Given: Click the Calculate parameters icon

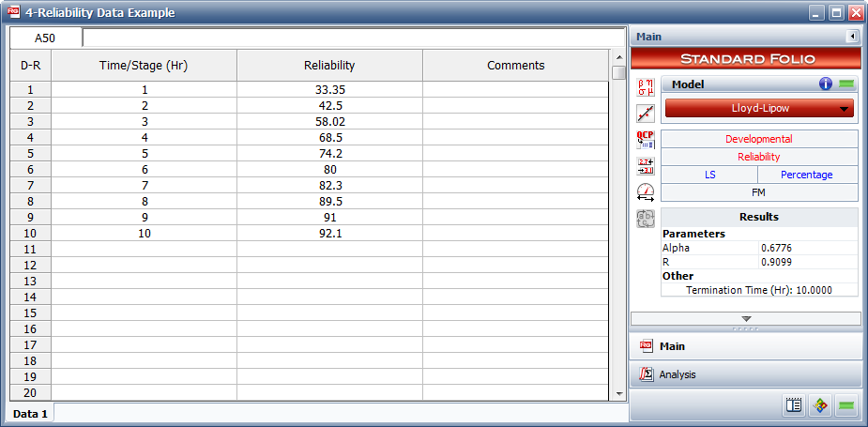Looking at the screenshot, I should pyautogui.click(x=646, y=87).
